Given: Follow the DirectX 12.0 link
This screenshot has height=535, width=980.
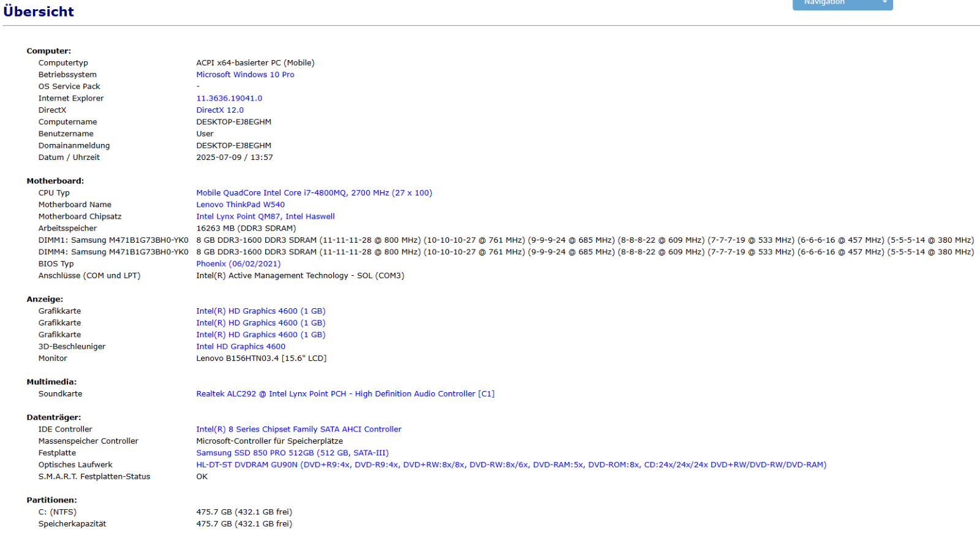Looking at the screenshot, I should [220, 110].
